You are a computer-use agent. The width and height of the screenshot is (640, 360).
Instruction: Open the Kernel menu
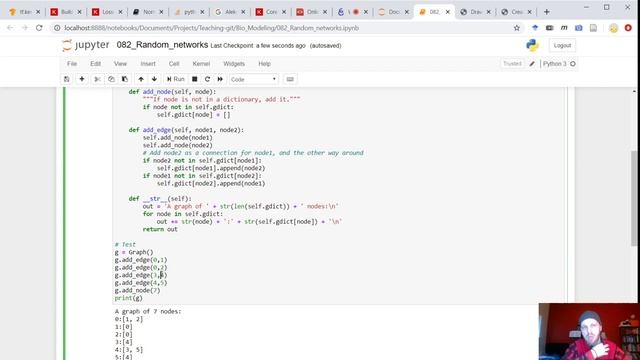201,64
